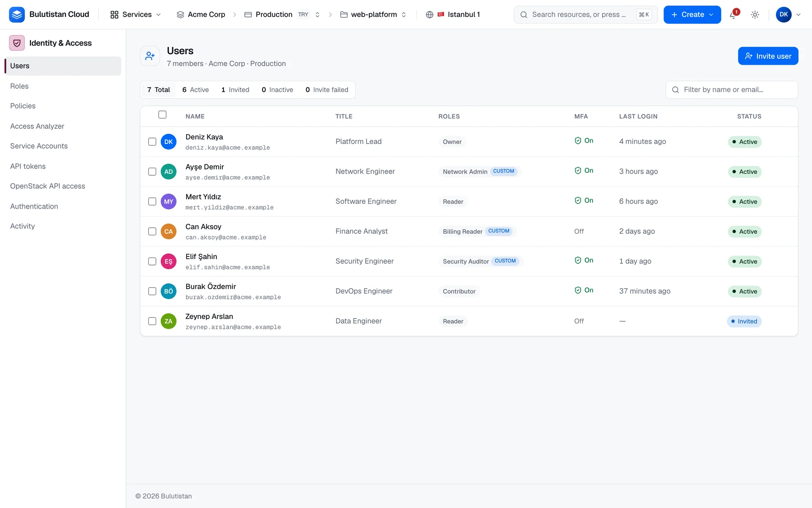Open API tokens in the sidebar
Viewport: 812px width, 508px height.
click(x=63, y=166)
